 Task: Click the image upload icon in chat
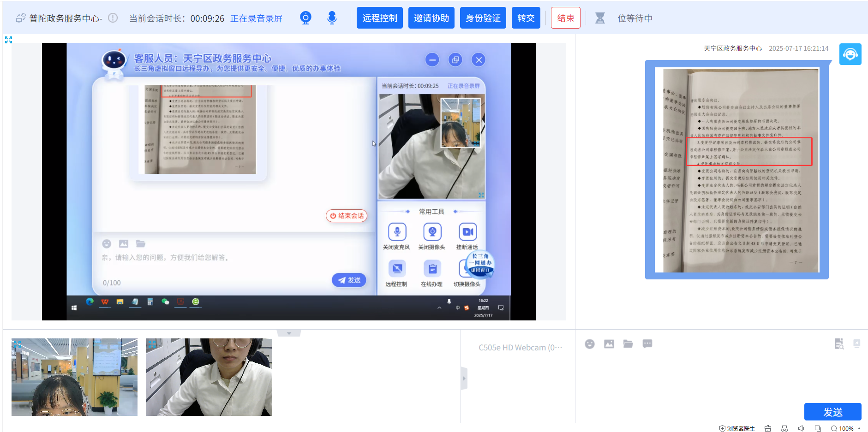click(609, 344)
